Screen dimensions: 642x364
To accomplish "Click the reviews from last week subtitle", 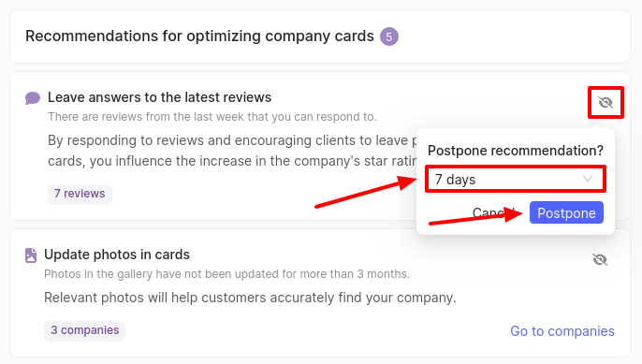I will [x=212, y=117].
